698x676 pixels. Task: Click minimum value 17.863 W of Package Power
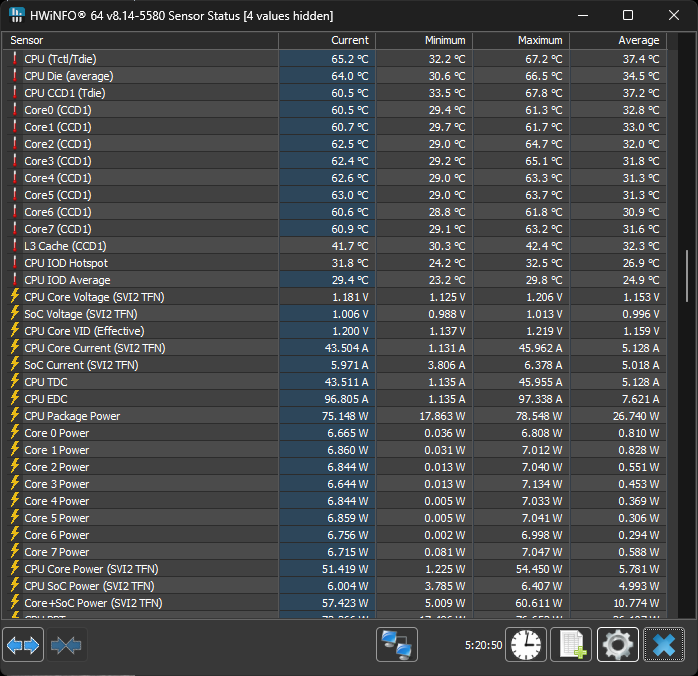tap(442, 416)
